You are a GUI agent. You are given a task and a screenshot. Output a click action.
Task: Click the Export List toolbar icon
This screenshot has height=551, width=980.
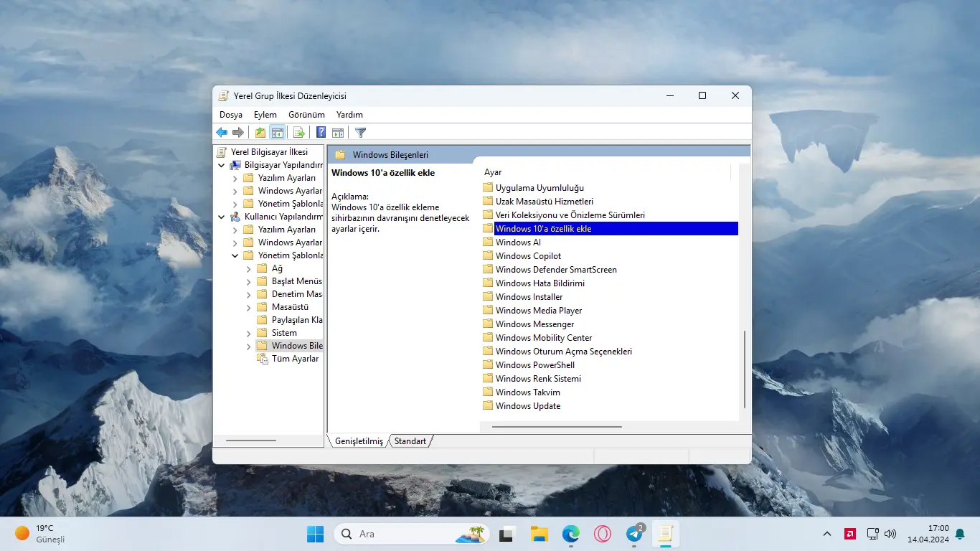(x=299, y=133)
